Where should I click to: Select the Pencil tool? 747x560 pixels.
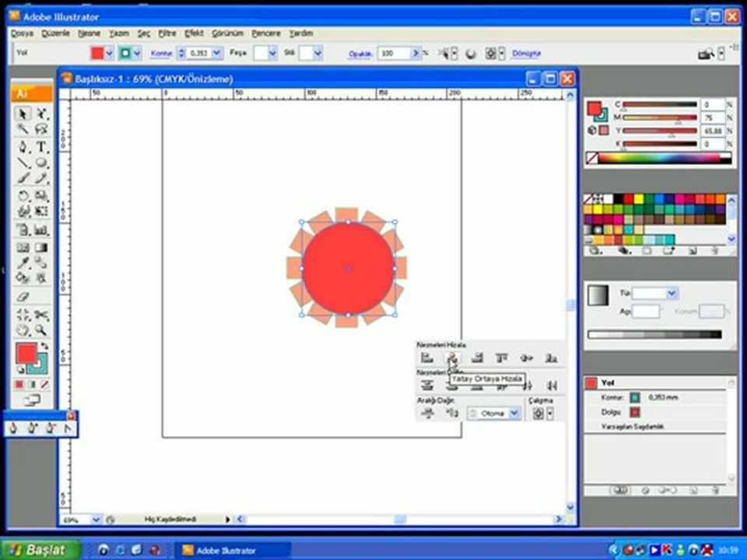(42, 179)
